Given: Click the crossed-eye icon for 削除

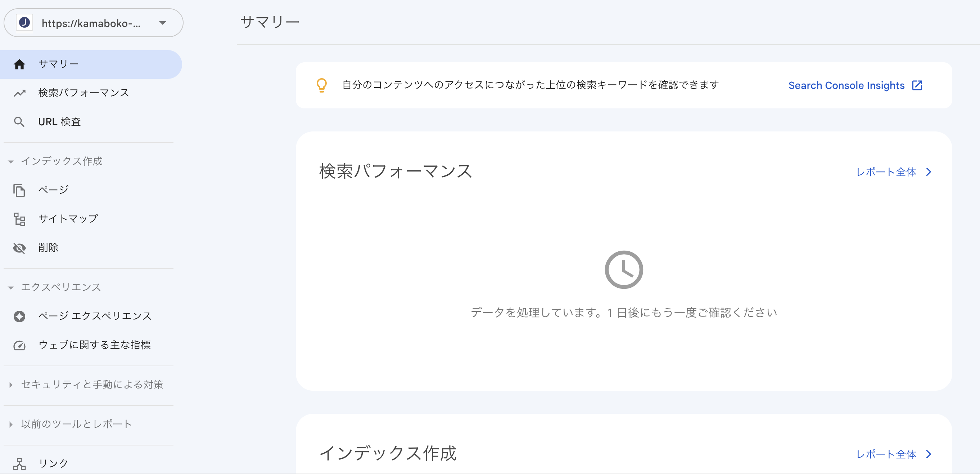Looking at the screenshot, I should (x=19, y=248).
